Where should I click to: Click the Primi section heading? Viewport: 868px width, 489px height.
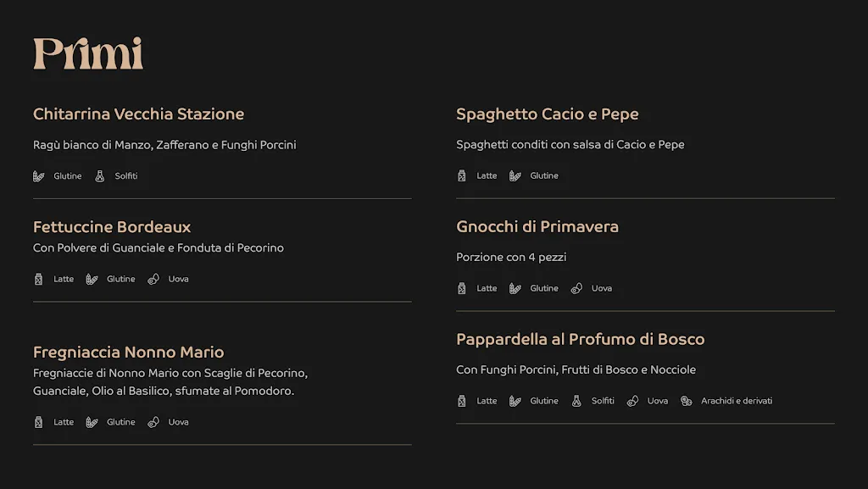[88, 53]
